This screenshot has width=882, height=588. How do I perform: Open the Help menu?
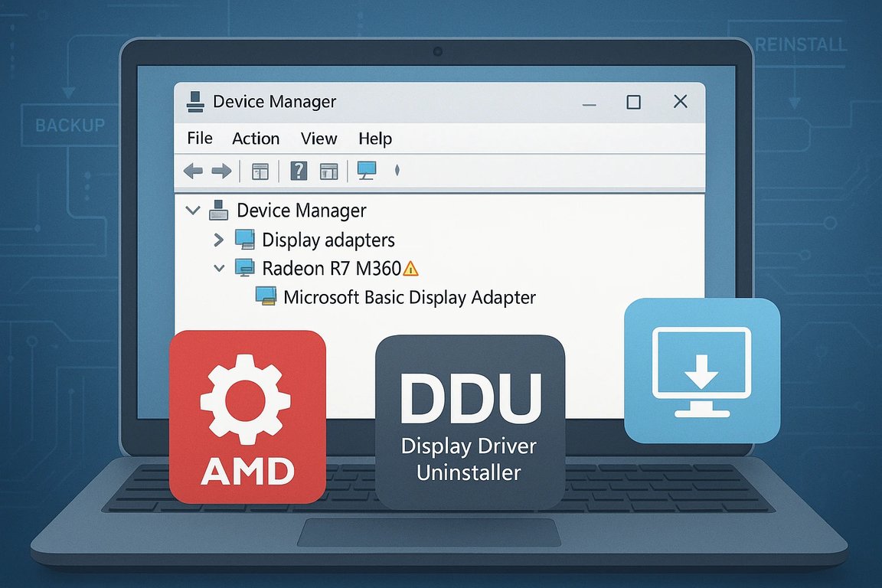click(374, 139)
